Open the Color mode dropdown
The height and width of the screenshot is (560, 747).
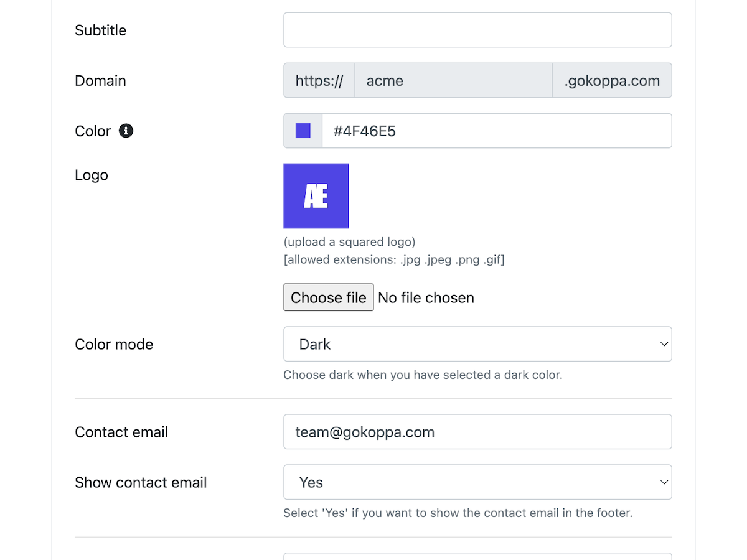pos(477,344)
